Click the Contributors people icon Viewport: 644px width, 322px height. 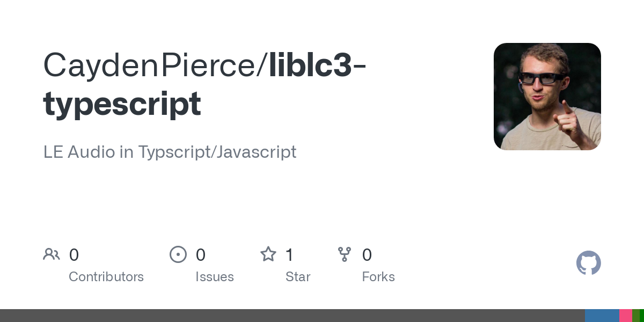[52, 254]
